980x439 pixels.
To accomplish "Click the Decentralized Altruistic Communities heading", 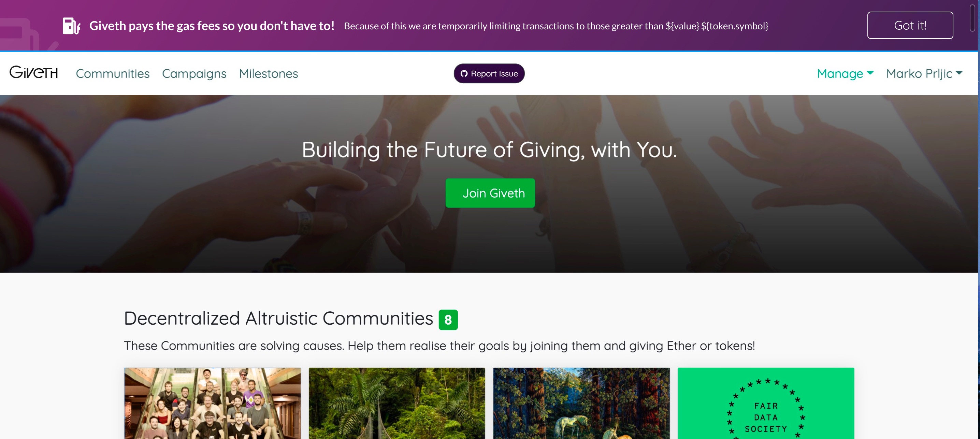I will 278,318.
